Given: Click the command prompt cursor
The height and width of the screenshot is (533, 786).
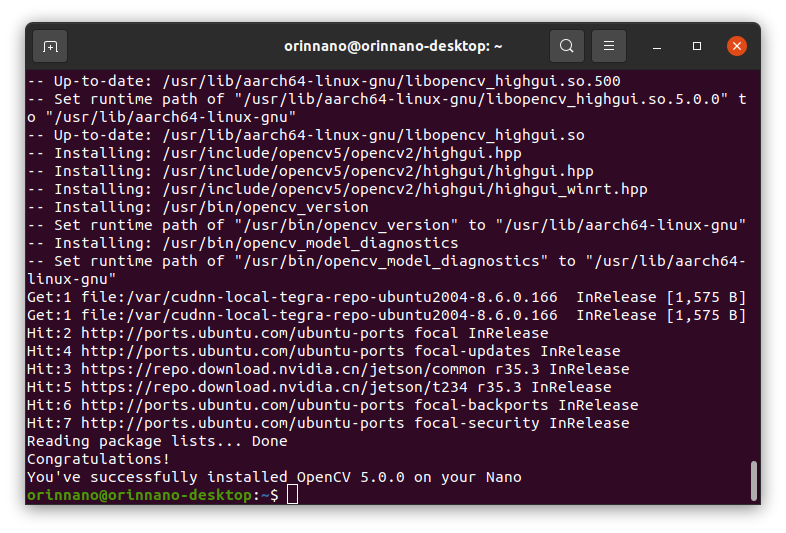Looking at the screenshot, I should tap(292, 494).
